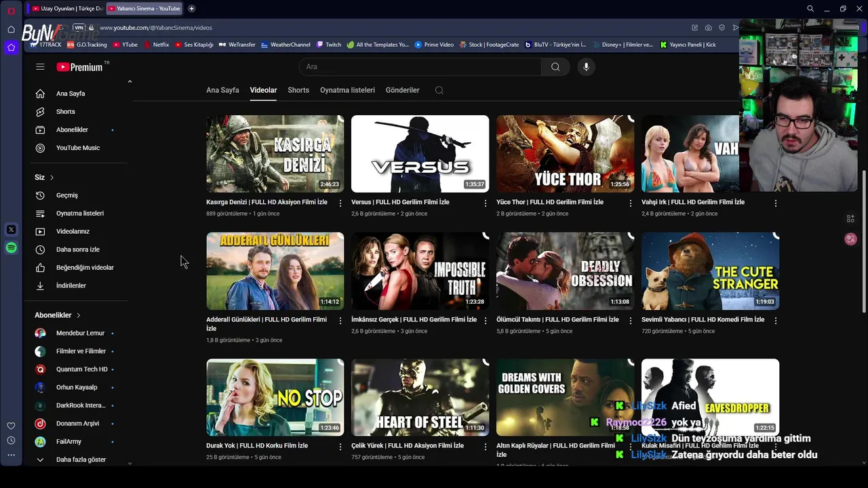
Task: Expand the Siz section chevron
Action: click(x=52, y=178)
